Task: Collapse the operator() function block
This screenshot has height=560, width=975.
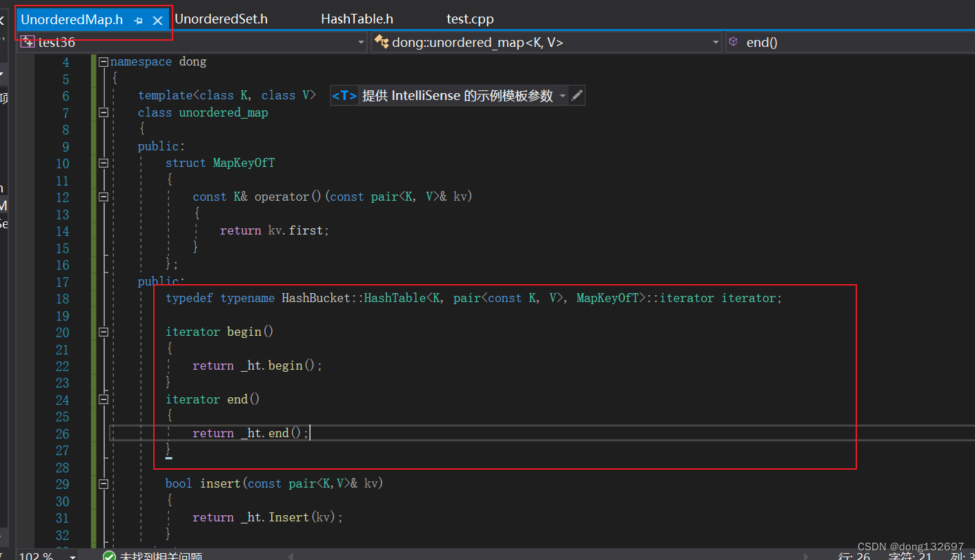Action: coord(104,197)
